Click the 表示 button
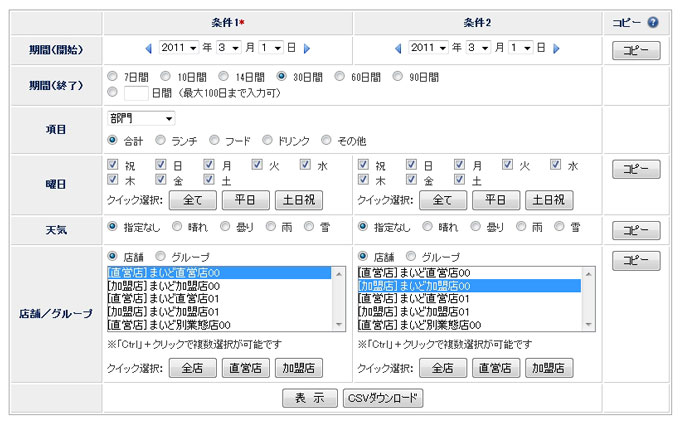The height and width of the screenshot is (423, 680). pyautogui.click(x=310, y=398)
